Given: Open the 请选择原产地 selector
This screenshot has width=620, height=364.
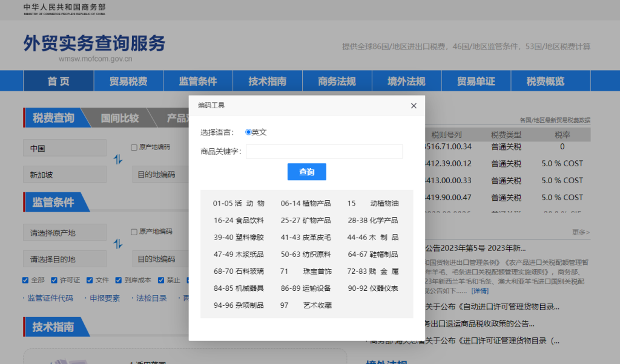Looking at the screenshot, I should [65, 233].
